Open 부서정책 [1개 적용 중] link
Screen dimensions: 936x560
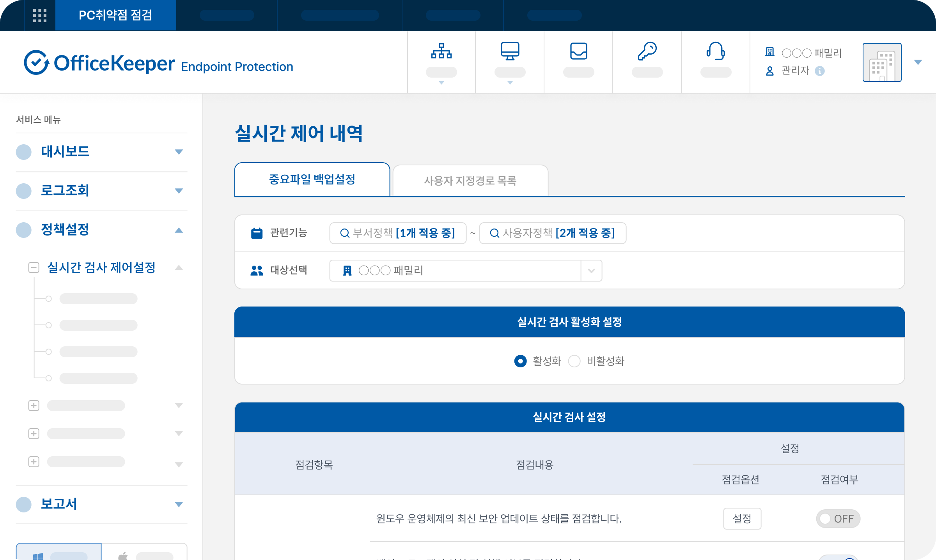[x=398, y=233]
